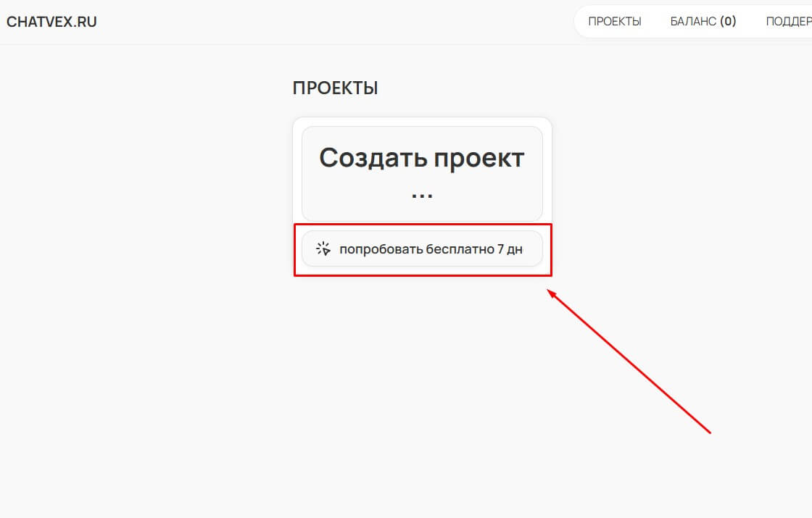
Task: Select the Создать проект card
Action: (x=422, y=174)
